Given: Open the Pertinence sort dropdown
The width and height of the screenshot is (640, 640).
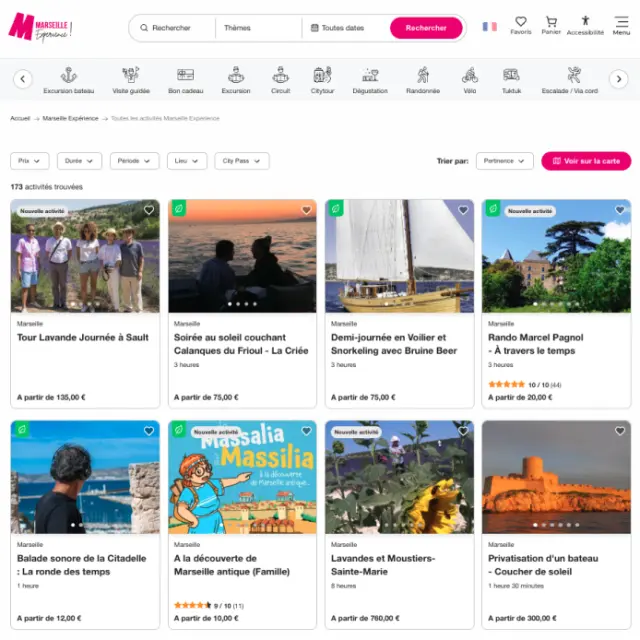Looking at the screenshot, I should pos(504,160).
